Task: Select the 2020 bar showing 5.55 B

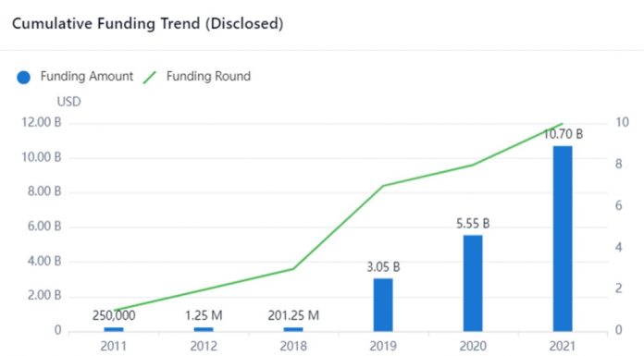Action: point(473,283)
